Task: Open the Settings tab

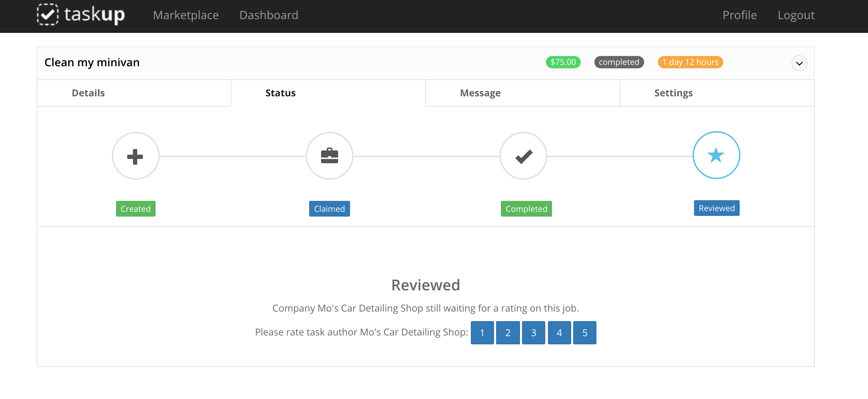Action: [673, 93]
